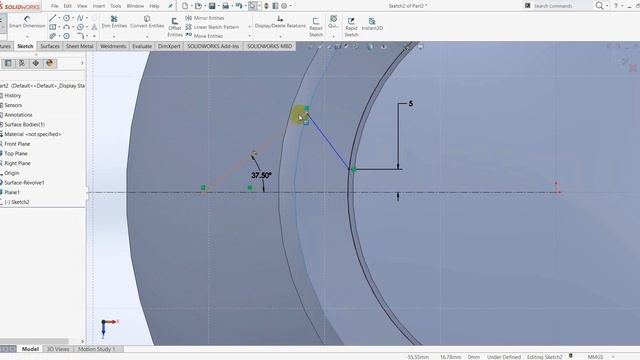Switch to the Motion Study 1 tab
Viewport: 640px width, 360px height.
point(97,349)
